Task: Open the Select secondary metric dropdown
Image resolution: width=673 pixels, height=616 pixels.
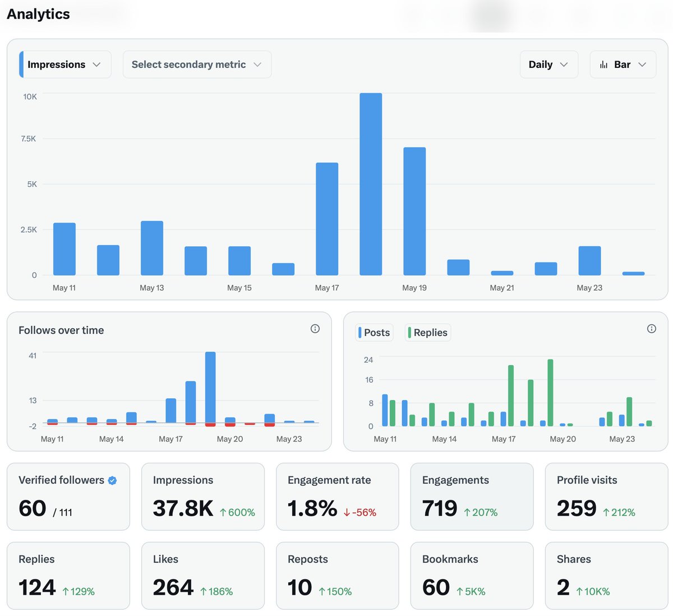Action: pyautogui.click(x=197, y=65)
